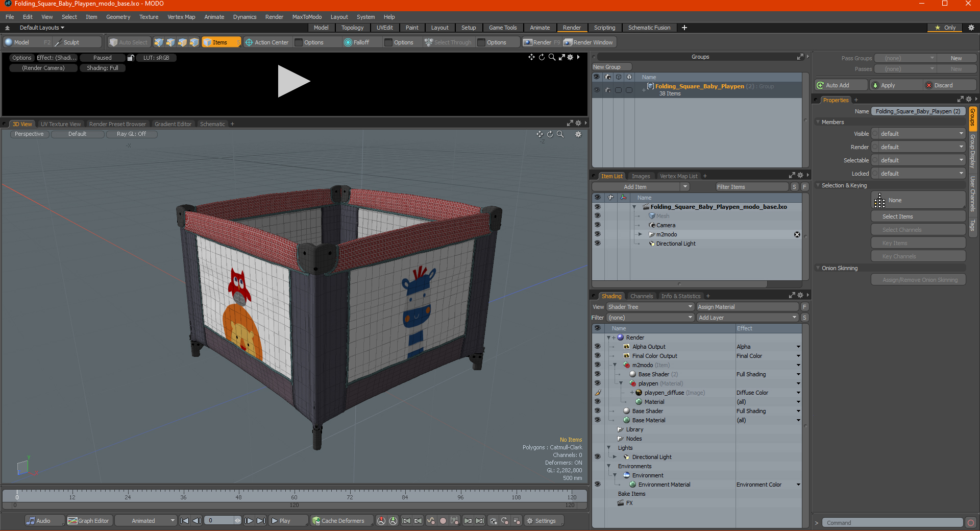Image resolution: width=980 pixels, height=531 pixels.
Task: Go to last frame in transport
Action: click(x=261, y=521)
